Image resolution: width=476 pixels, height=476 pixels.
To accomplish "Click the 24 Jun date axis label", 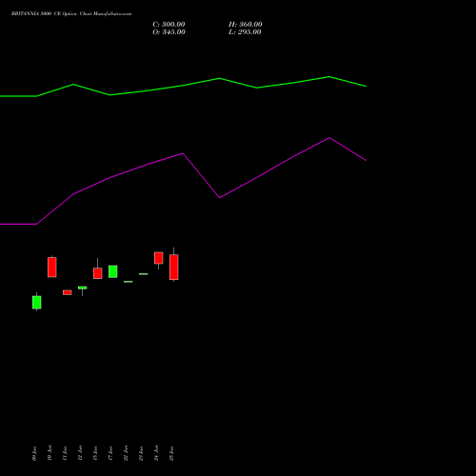I will (156, 453).
